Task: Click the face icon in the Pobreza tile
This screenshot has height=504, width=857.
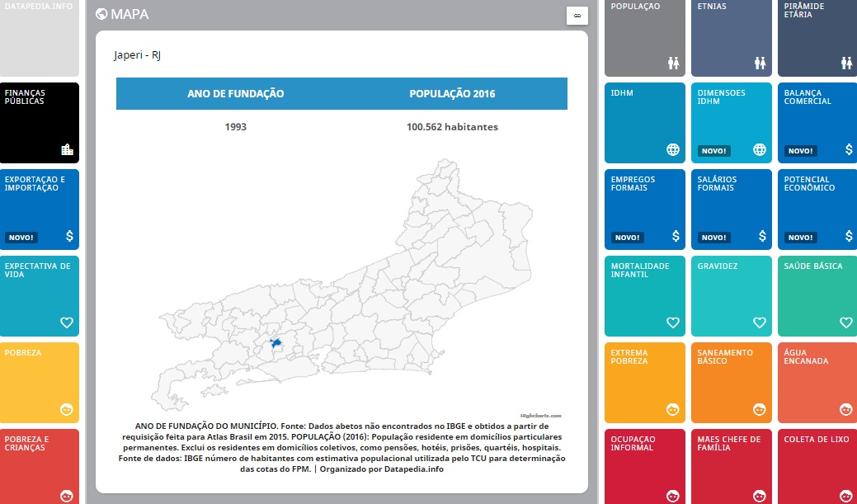Action: tap(67, 409)
